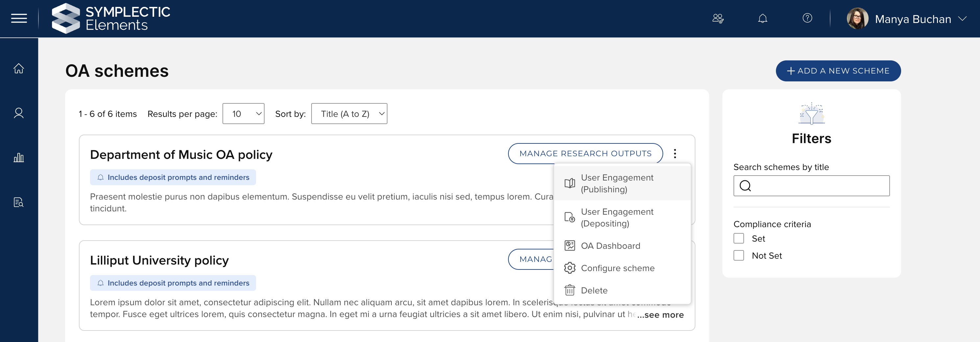The height and width of the screenshot is (342, 980).
Task: Open the notifications bell
Action: pyautogui.click(x=762, y=18)
